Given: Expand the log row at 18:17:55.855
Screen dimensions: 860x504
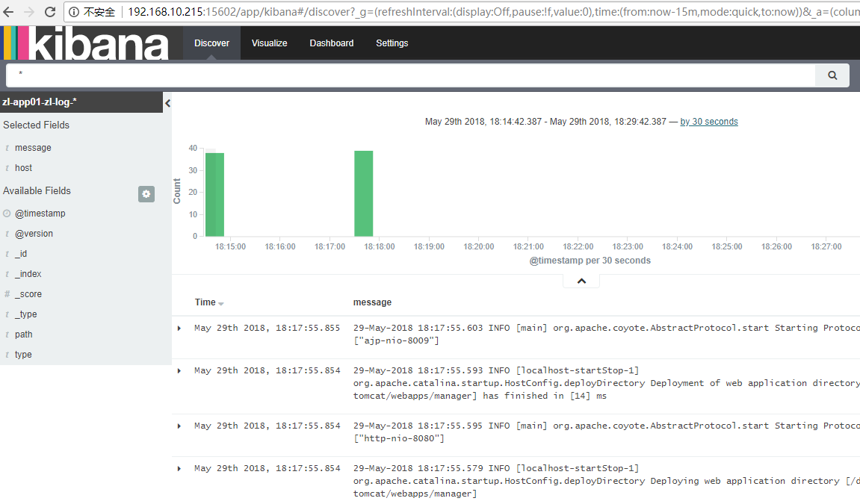Looking at the screenshot, I should (x=179, y=328).
